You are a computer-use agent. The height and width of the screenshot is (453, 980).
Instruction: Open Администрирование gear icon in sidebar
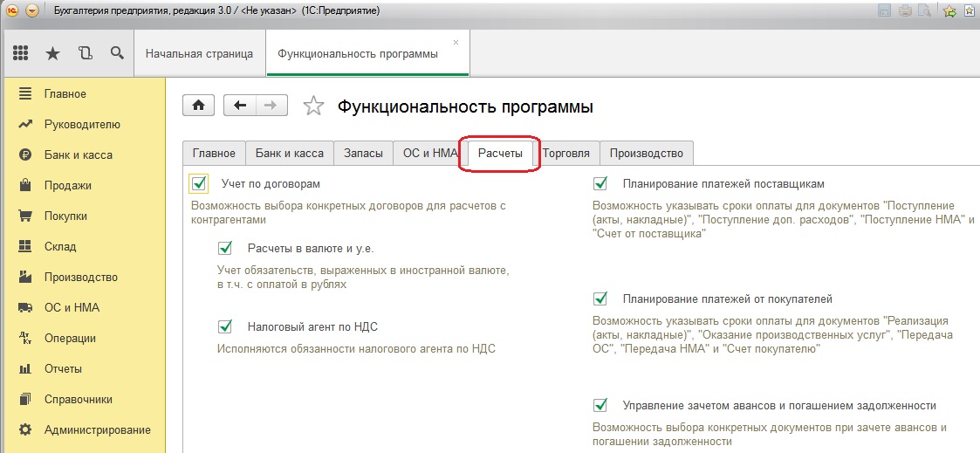(25, 430)
